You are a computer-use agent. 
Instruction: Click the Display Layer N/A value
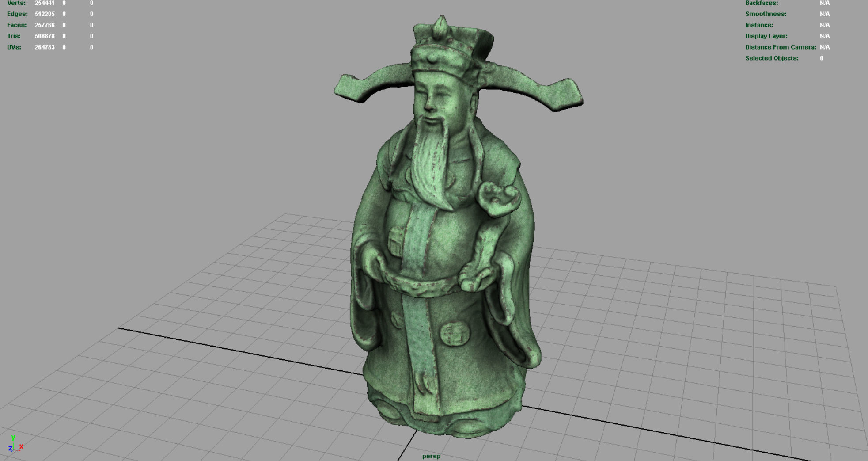(x=825, y=36)
